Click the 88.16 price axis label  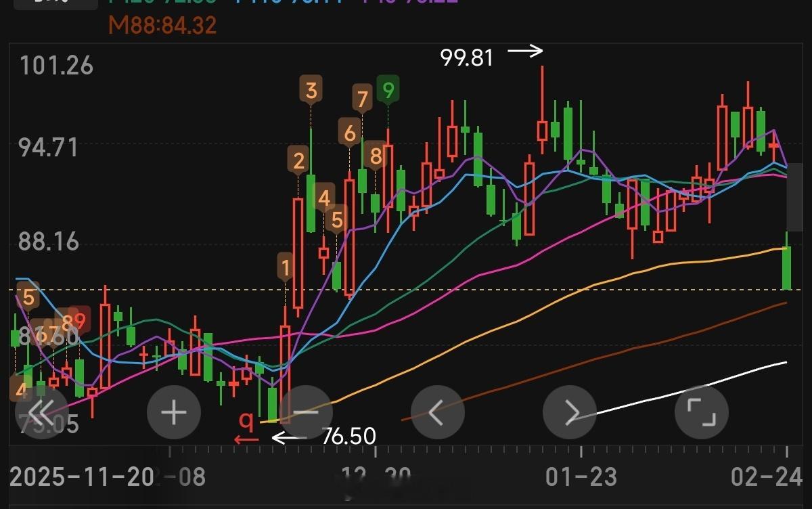(49, 242)
